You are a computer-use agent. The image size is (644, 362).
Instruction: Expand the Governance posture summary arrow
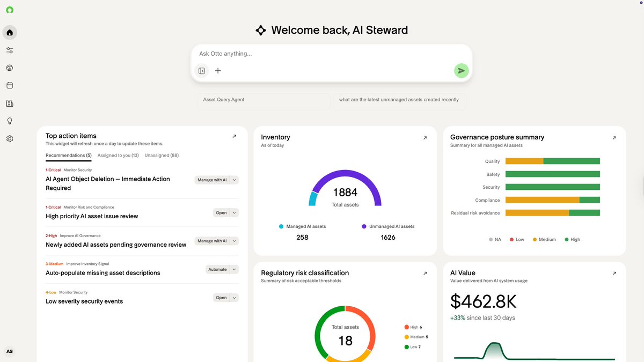[x=614, y=138]
